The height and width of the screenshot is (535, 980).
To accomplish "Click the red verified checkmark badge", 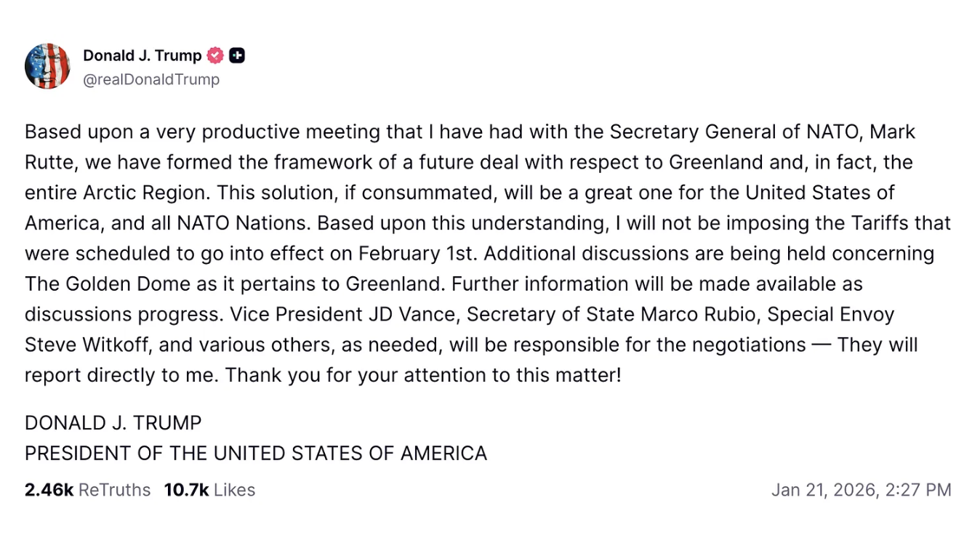I will 215,55.
